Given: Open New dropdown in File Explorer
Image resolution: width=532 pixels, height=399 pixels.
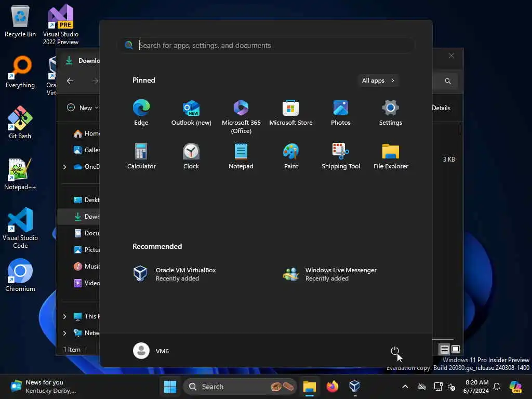Looking at the screenshot, I should click(83, 108).
